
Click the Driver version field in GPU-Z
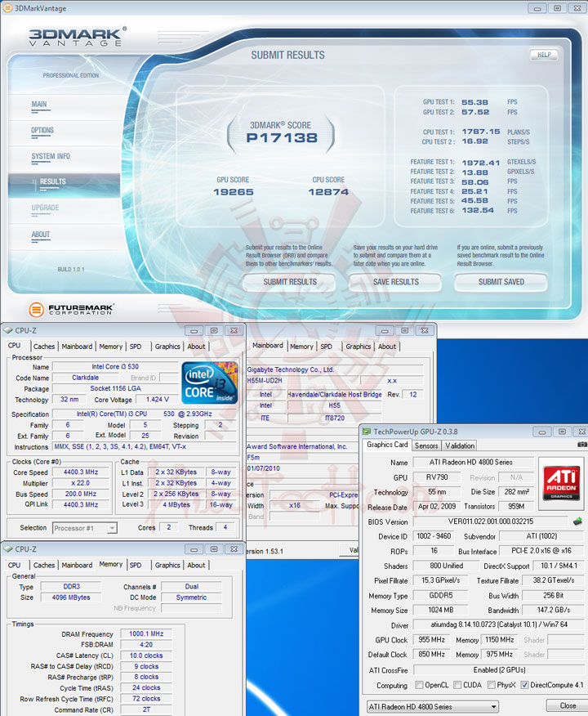[x=499, y=624]
